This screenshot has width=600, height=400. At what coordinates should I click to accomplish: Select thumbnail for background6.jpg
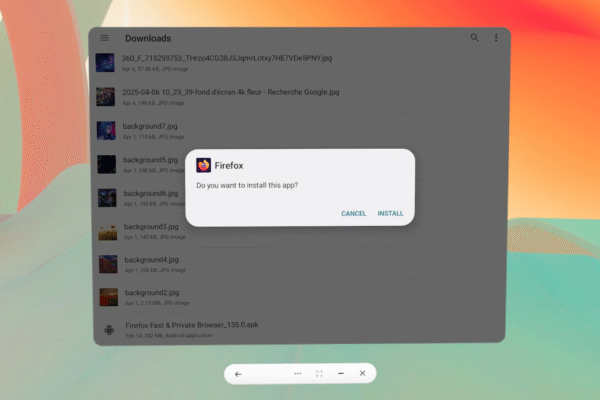(x=107, y=198)
